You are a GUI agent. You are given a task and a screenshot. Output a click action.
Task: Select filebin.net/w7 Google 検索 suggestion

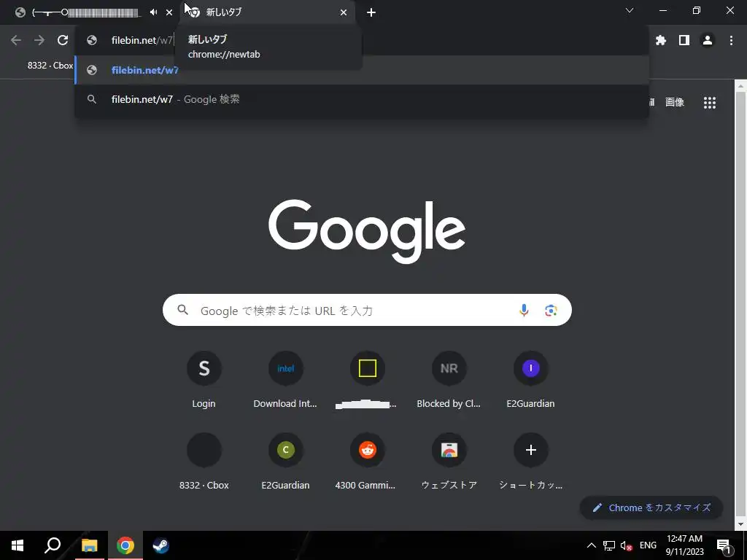click(x=362, y=99)
